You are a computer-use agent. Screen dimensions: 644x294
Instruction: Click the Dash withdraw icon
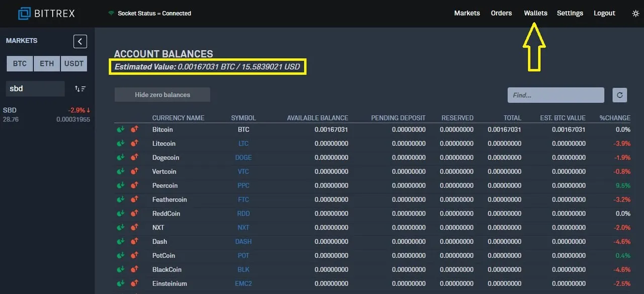(134, 242)
